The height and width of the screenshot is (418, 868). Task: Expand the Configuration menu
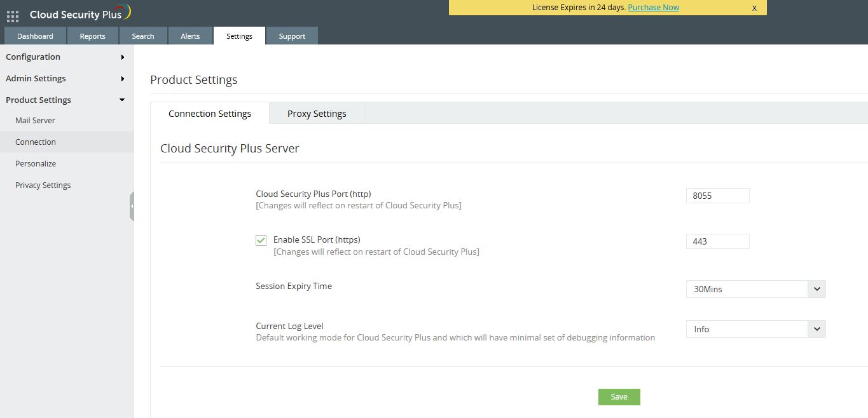pyautogui.click(x=67, y=57)
